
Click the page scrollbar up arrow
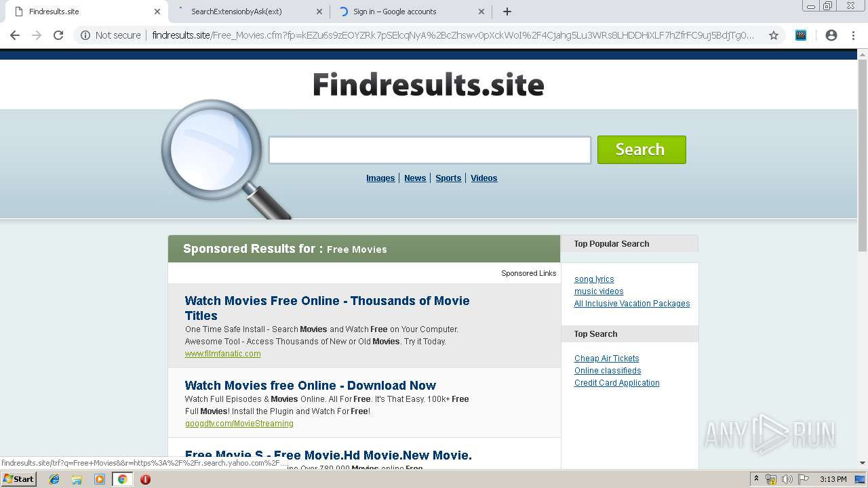863,55
